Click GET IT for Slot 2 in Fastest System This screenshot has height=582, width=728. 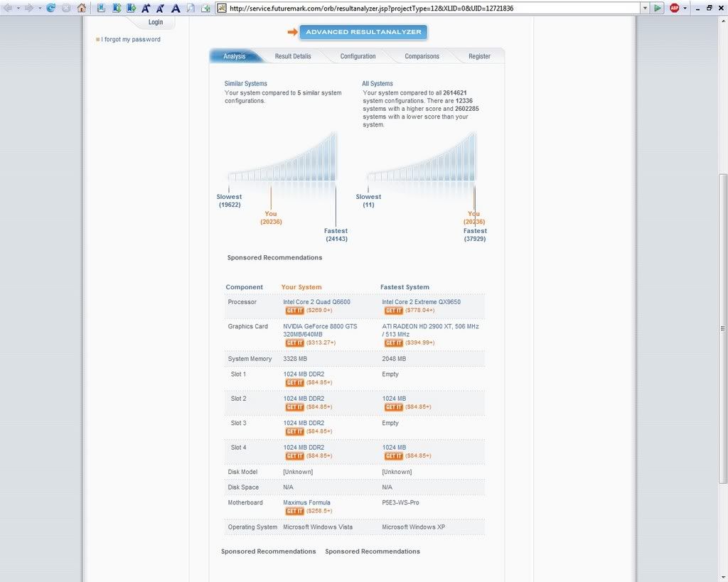coord(393,407)
